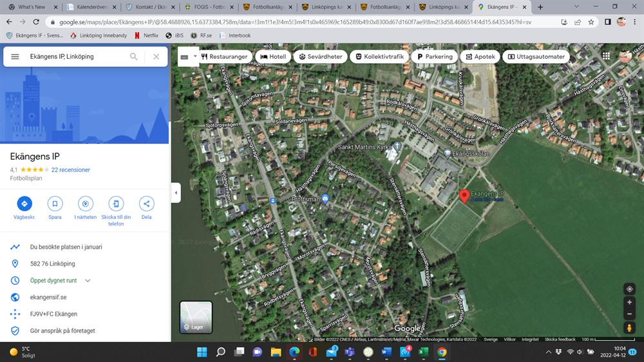This screenshot has height=362, width=644.
Task: Filter the map by Sevärdheter
Action: click(320, 57)
